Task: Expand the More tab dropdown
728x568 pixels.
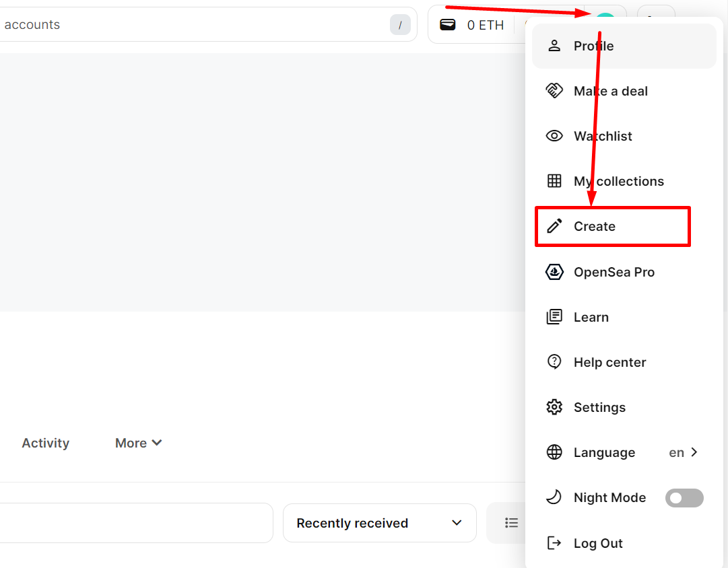Action: coord(139,443)
